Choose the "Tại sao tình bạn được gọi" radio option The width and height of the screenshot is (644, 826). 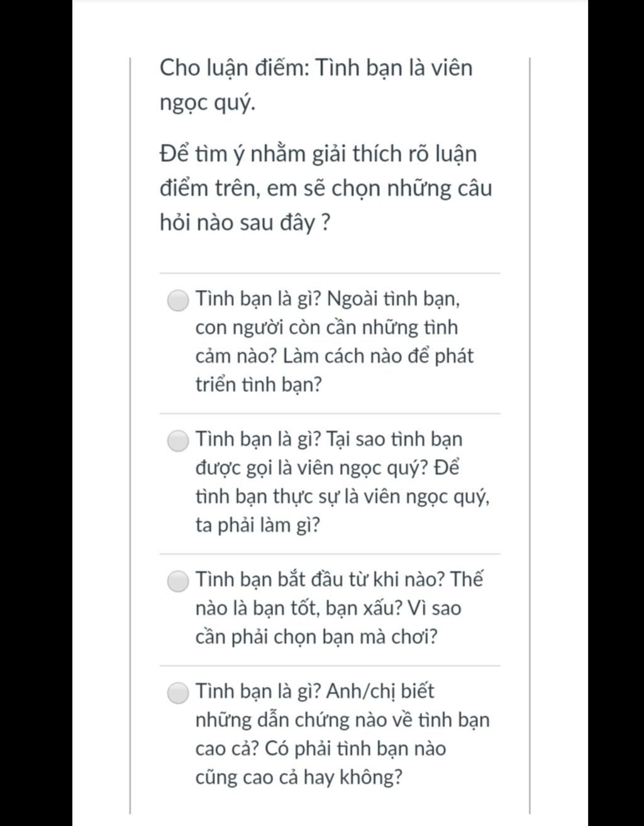tap(179, 440)
